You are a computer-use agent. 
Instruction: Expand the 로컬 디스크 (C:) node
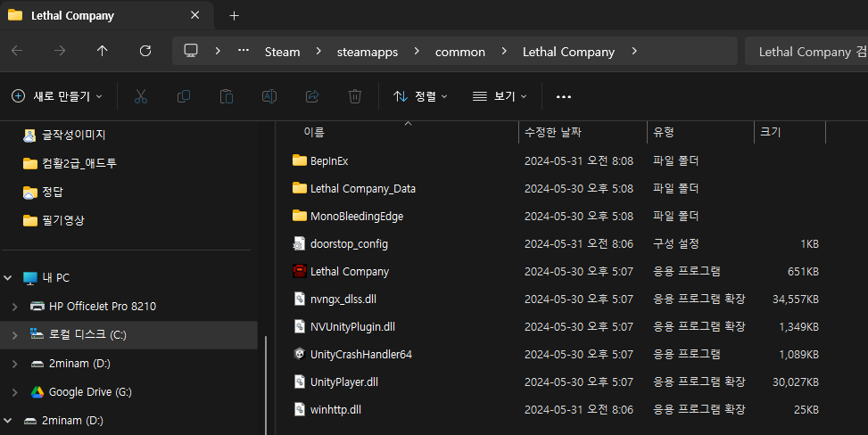pyautogui.click(x=15, y=335)
